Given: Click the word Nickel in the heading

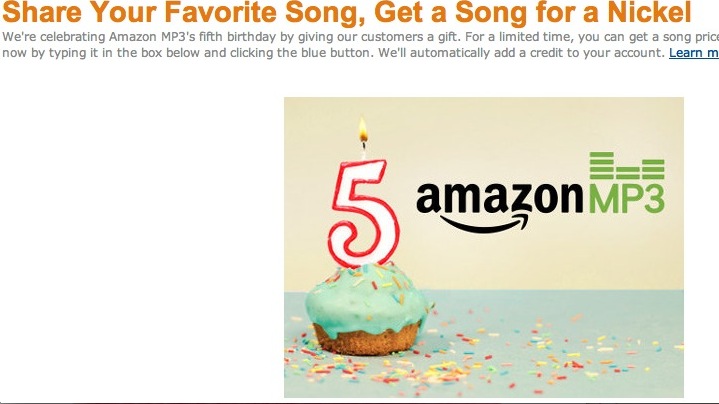Looking at the screenshot, I should tap(649, 12).
